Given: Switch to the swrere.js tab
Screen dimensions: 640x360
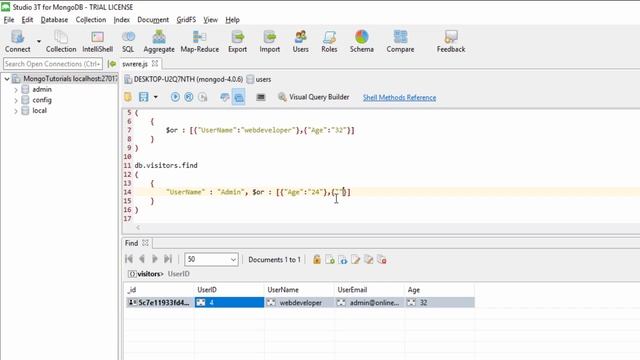Looking at the screenshot, I should [x=135, y=64].
